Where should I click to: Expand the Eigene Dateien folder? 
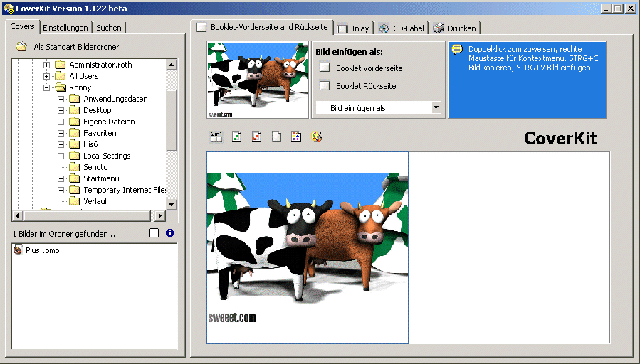coord(61,122)
